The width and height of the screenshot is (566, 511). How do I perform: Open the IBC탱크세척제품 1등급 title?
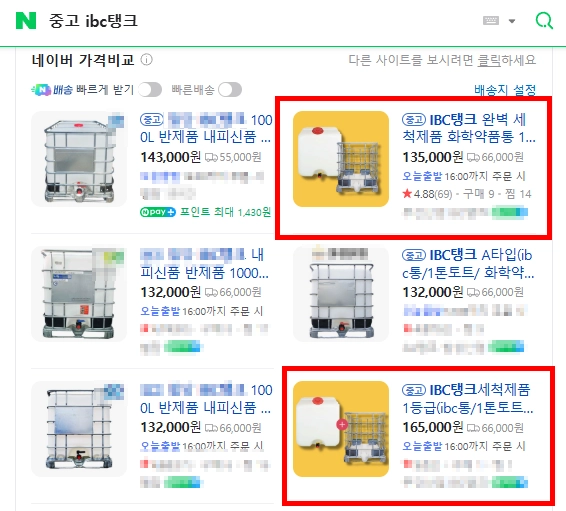[467, 399]
